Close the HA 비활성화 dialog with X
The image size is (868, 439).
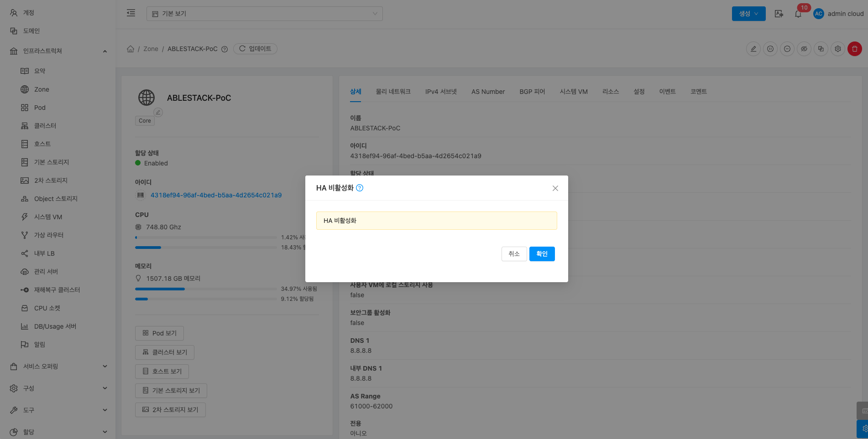(x=555, y=188)
